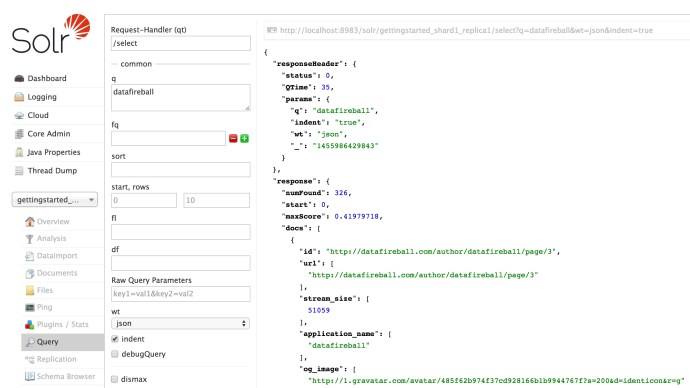The width and height of the screenshot is (690, 388).
Task: Click the og_image gravatar URL
Action: (496, 381)
